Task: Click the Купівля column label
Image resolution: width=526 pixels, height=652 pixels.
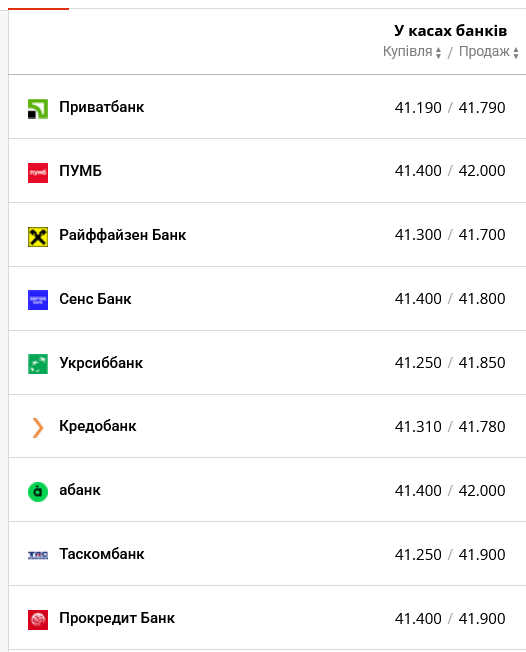Action: coord(407,52)
